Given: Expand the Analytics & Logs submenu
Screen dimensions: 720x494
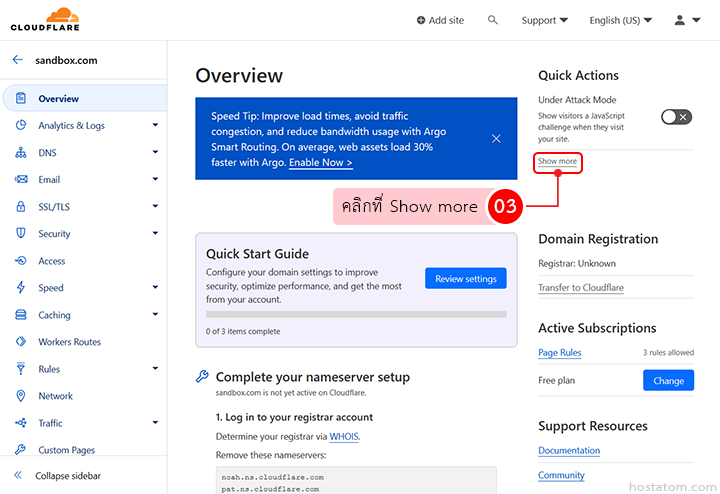Looking at the screenshot, I should tap(155, 126).
